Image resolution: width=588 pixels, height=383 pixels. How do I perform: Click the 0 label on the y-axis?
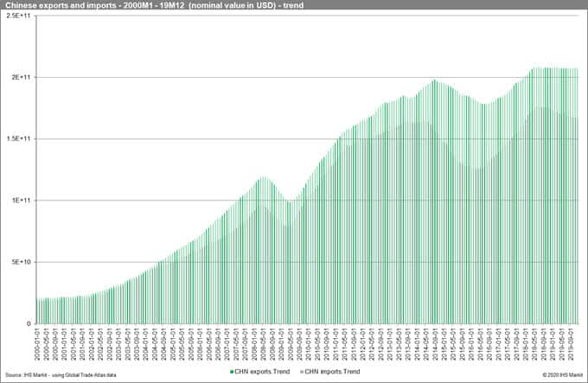click(29, 323)
